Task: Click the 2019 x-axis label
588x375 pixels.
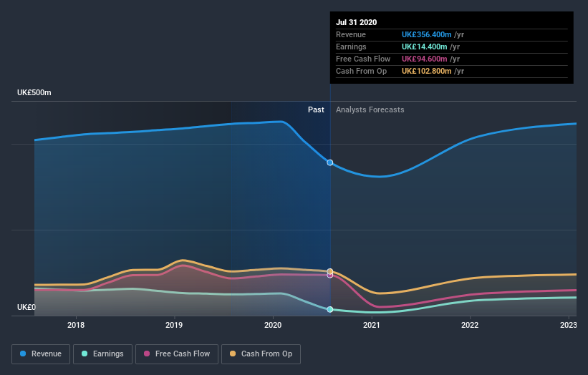Action: click(174, 325)
